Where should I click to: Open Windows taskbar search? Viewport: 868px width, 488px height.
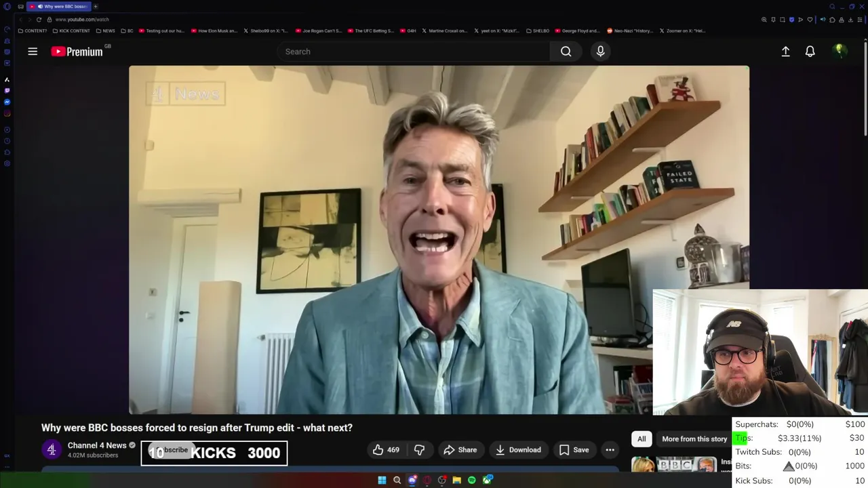397,480
